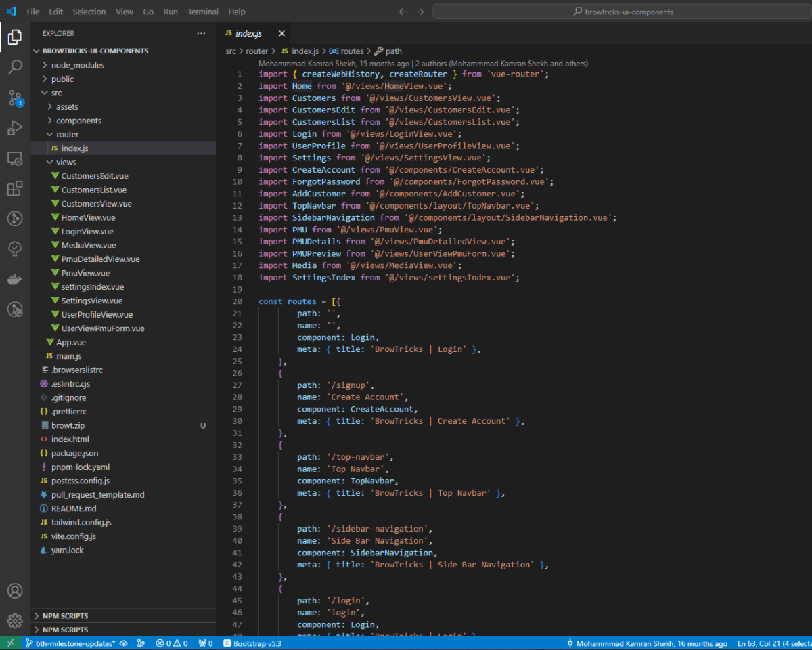This screenshot has width=812, height=650.
Task: Click Explorer more actions ellipsis
Action: (201, 33)
